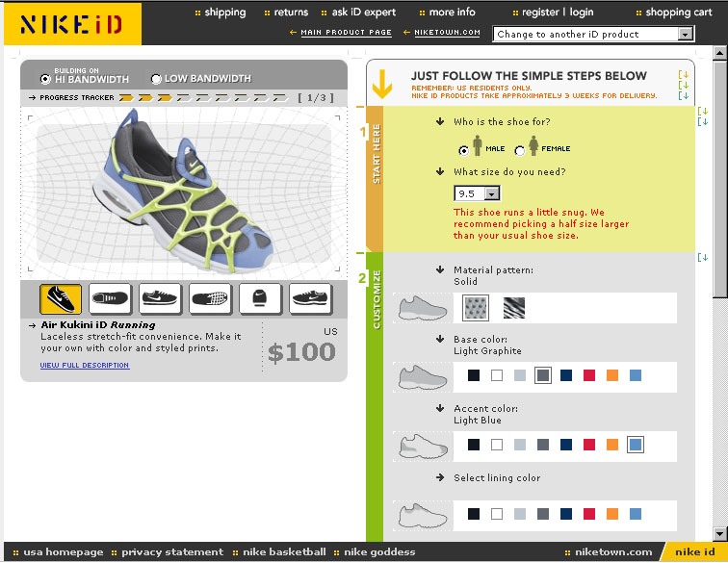Click the lining color shoe diagram icon
The width and height of the screenshot is (728, 563).
coord(423,516)
